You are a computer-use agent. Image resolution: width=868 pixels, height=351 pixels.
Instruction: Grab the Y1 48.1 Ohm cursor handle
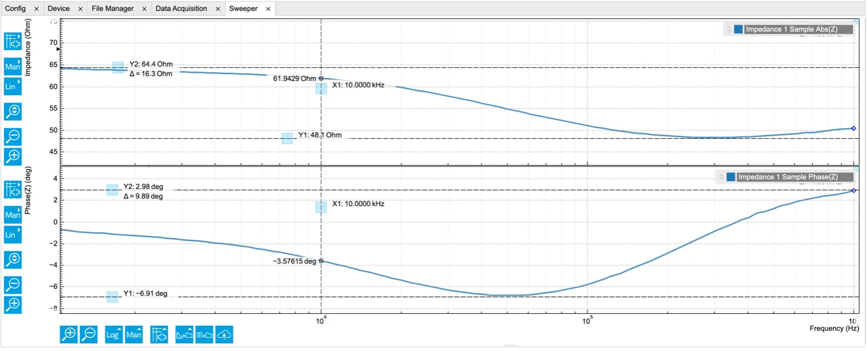click(x=287, y=139)
